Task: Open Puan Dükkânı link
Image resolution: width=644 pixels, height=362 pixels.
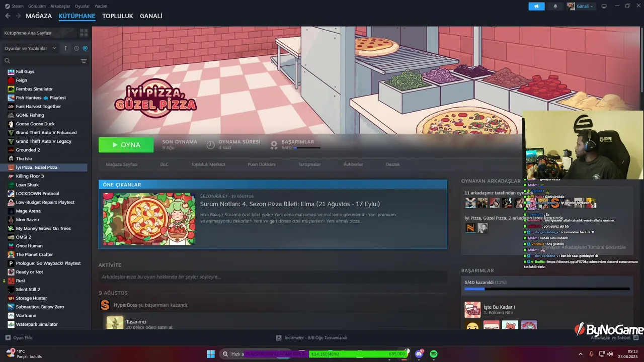Action: pos(262,164)
